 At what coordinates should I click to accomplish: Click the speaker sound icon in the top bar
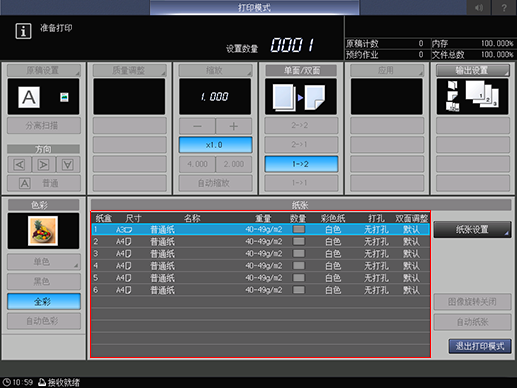point(479,7)
